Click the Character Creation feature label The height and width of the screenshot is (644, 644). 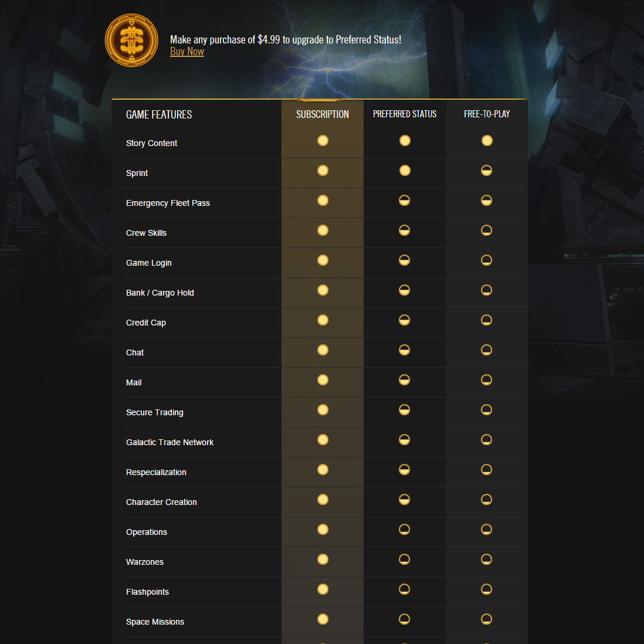161,502
